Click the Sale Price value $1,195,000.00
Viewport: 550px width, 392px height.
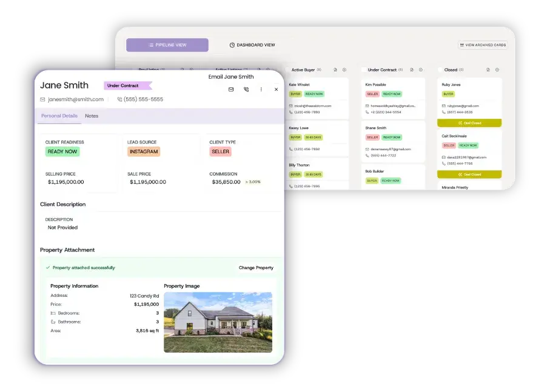coord(148,182)
